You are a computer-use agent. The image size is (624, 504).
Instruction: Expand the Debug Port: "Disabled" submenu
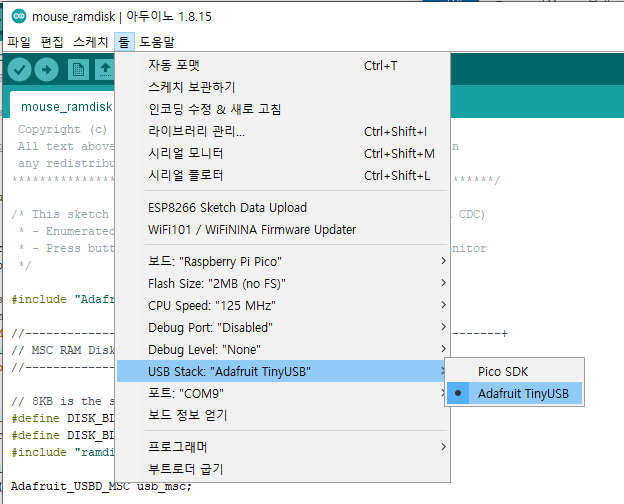(283, 327)
